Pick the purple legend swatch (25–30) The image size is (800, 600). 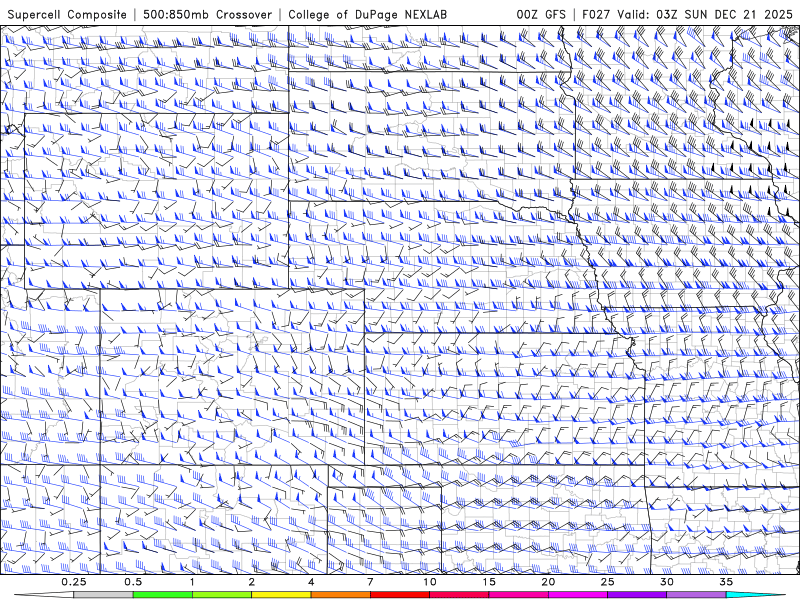[x=637, y=595]
